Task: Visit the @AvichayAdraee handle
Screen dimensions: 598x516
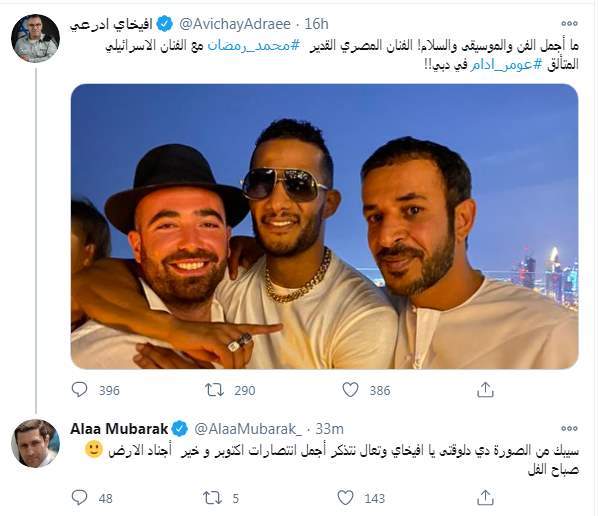Action: pos(235,24)
